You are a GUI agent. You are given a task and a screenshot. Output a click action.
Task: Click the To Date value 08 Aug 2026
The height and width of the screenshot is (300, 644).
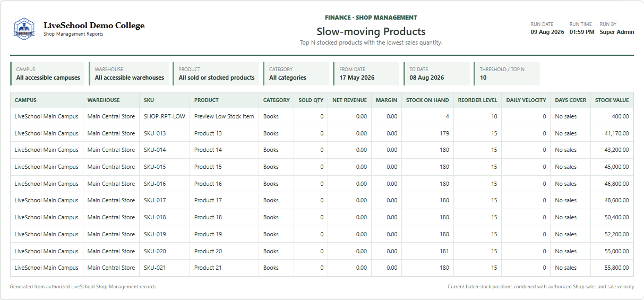coord(427,78)
